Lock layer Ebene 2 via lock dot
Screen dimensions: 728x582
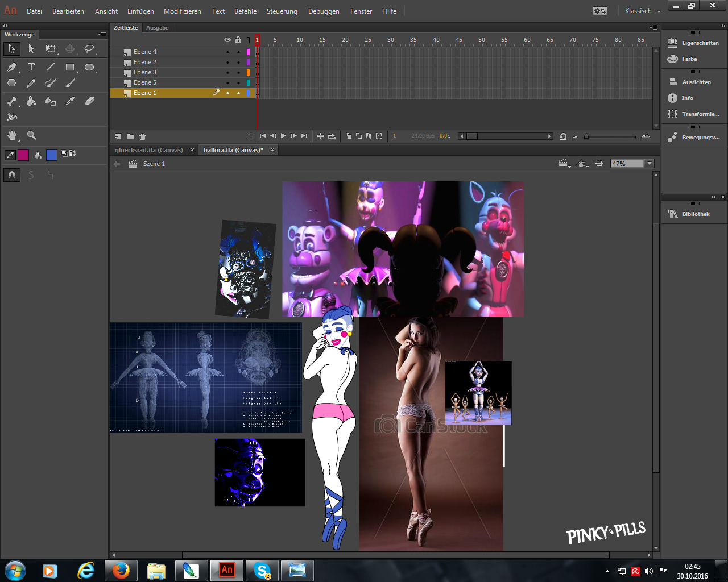coord(238,62)
